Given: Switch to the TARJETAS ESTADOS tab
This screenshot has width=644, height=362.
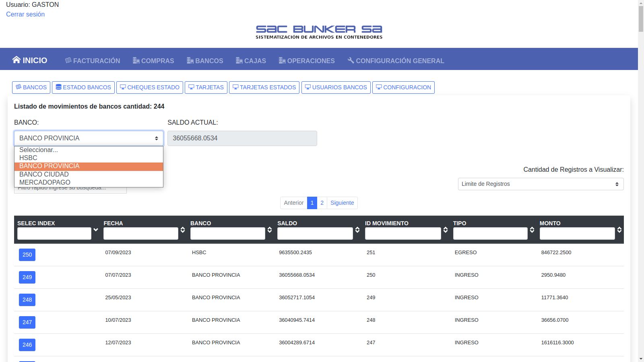Looking at the screenshot, I should [x=264, y=87].
